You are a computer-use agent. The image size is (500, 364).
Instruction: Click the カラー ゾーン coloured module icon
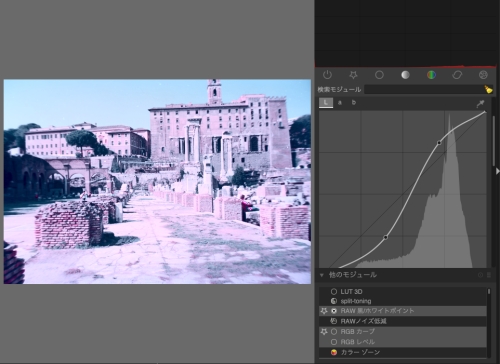[x=334, y=352]
